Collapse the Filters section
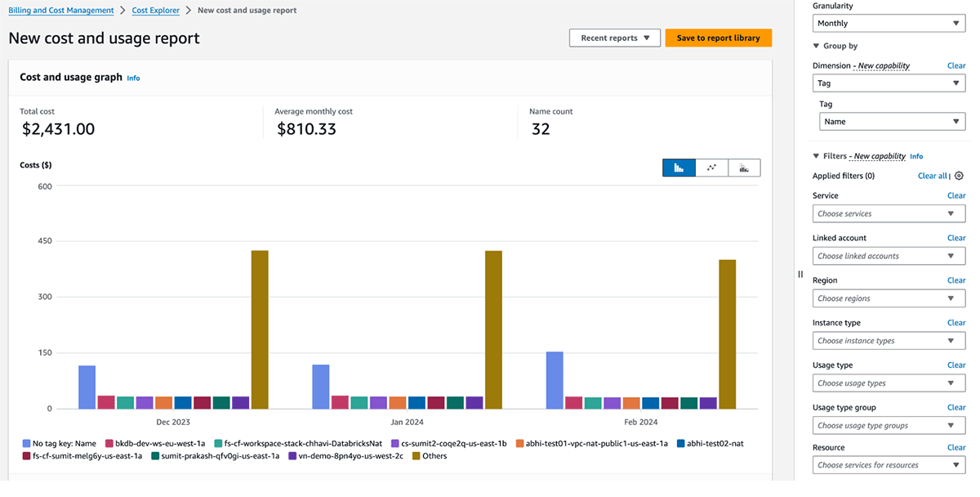The image size is (980, 497). [817, 156]
